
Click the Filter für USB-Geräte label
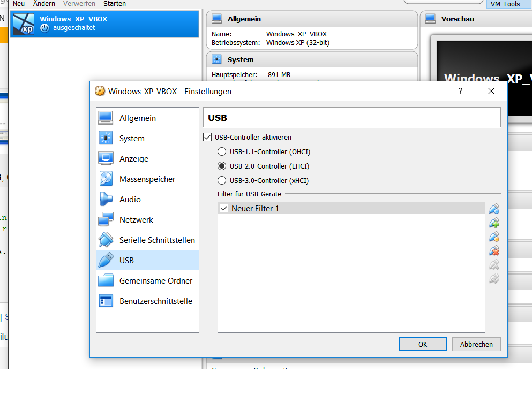point(249,194)
